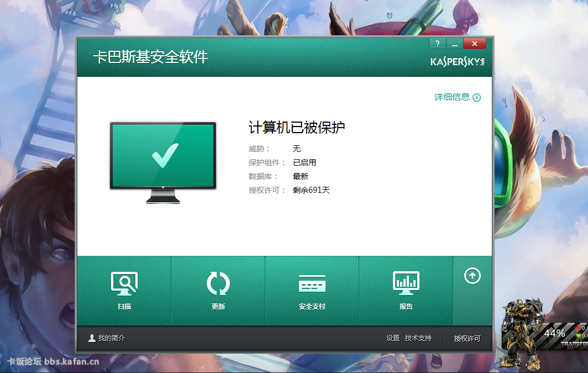Open the Reports (报告) section

click(x=406, y=291)
